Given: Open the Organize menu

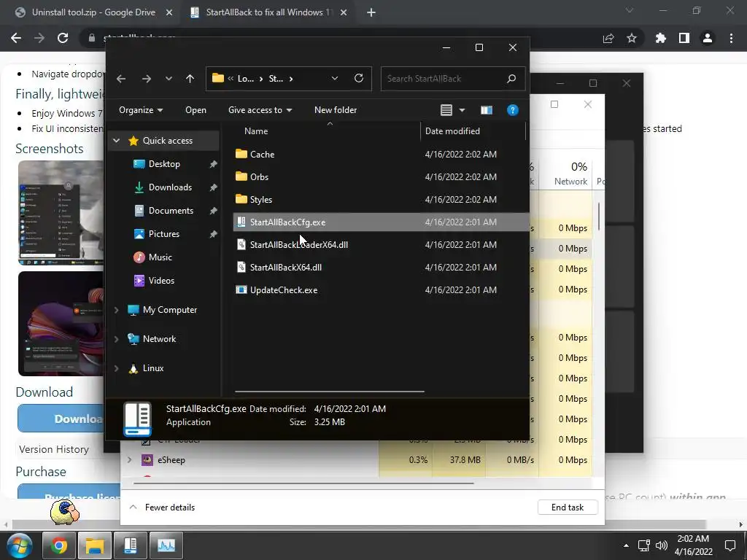Looking at the screenshot, I should 141,110.
